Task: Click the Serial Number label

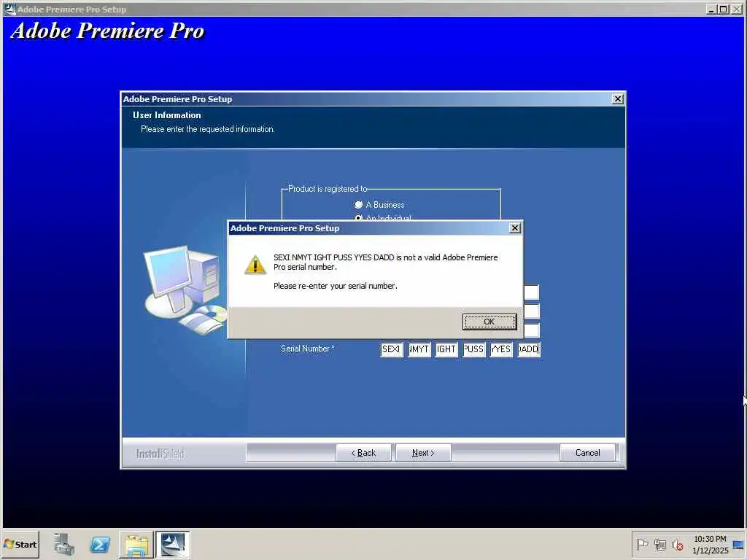Action: (308, 349)
